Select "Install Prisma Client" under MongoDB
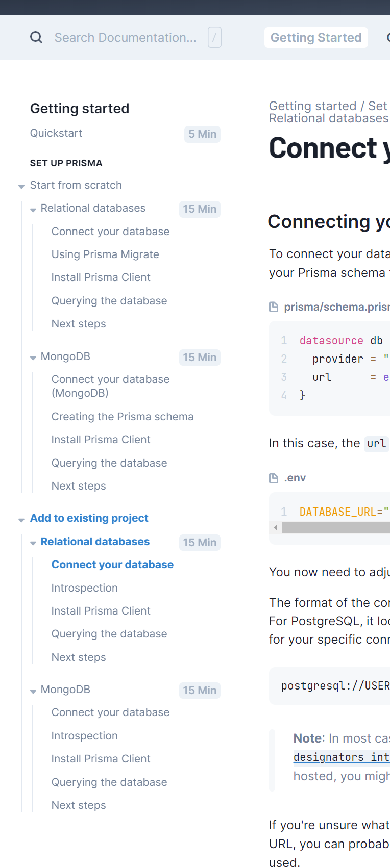Screen dimensions: 390x868 pyautogui.click(x=101, y=439)
